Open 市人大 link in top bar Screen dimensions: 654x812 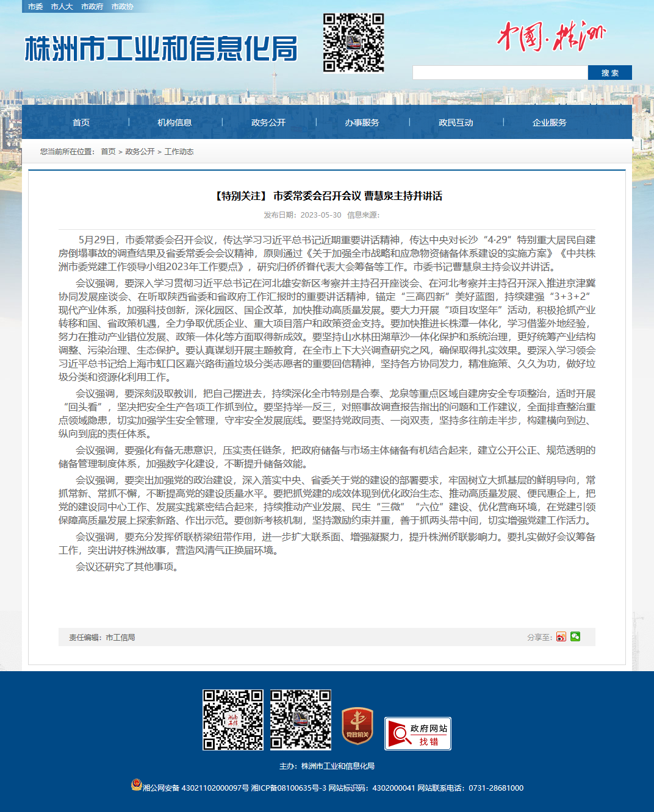62,6
